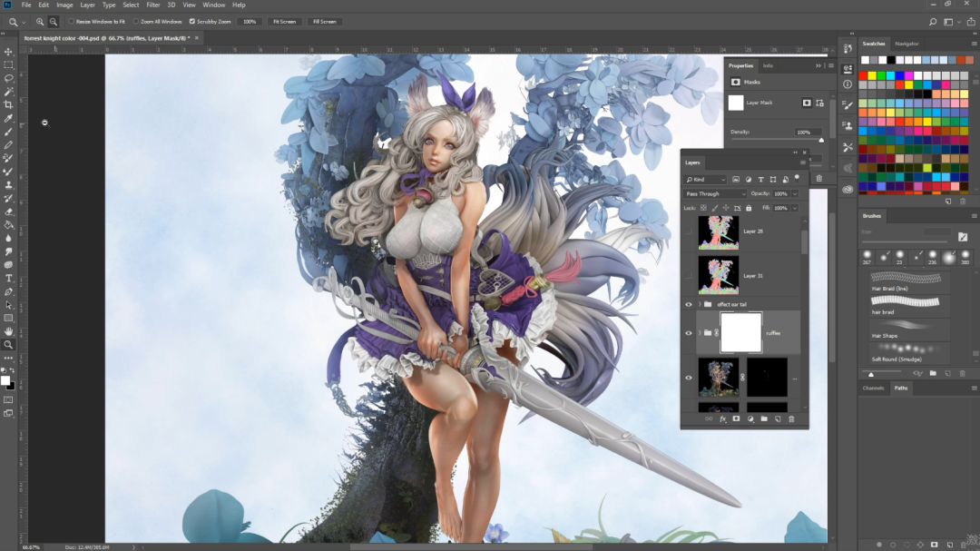
Task: Click the Zoom Out magnifier icon
Action: click(54, 21)
